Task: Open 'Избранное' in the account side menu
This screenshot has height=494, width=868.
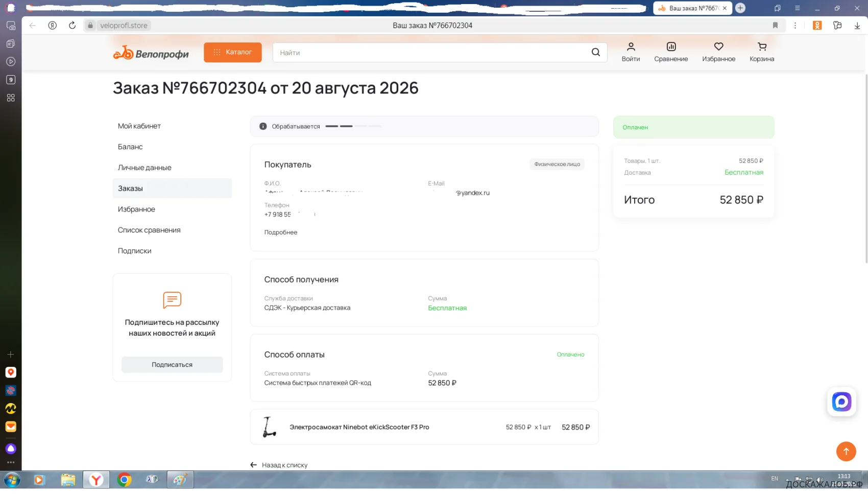Action: tap(136, 209)
